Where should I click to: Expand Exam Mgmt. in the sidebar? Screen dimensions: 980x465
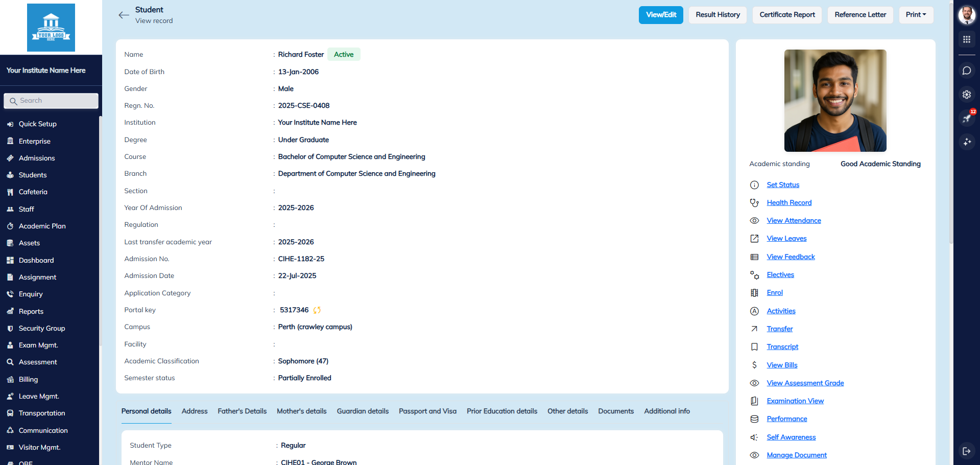coord(38,345)
